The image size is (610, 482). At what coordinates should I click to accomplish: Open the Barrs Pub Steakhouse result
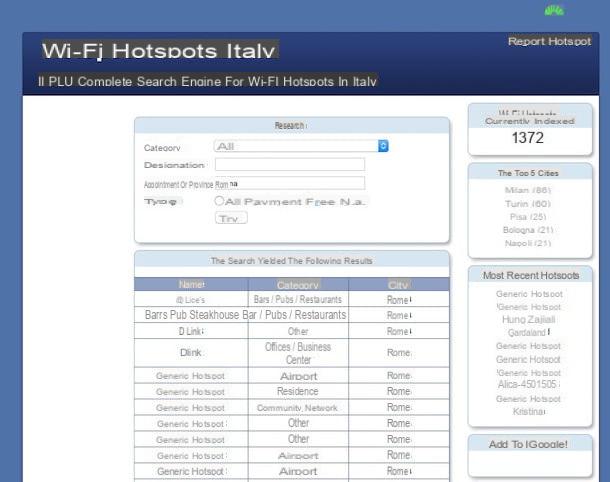tap(193, 315)
